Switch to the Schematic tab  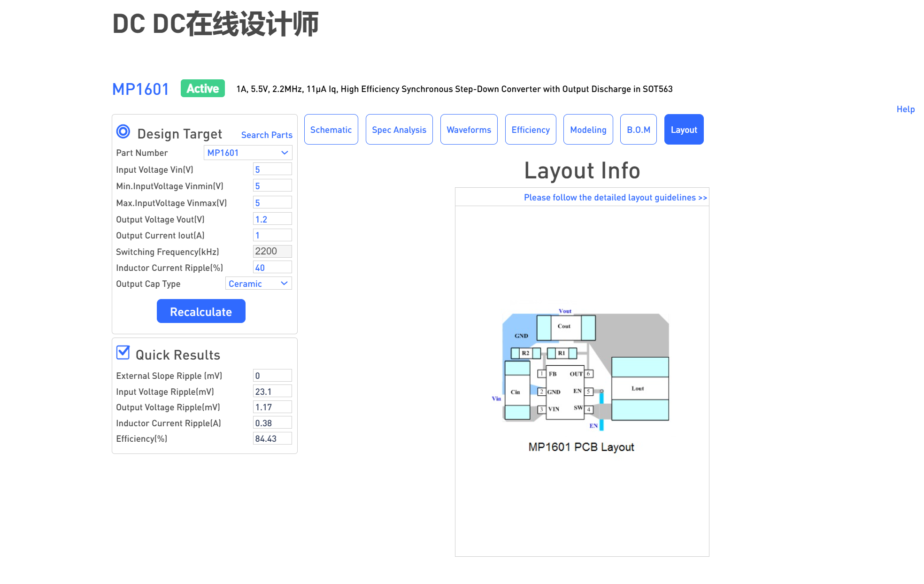(331, 130)
